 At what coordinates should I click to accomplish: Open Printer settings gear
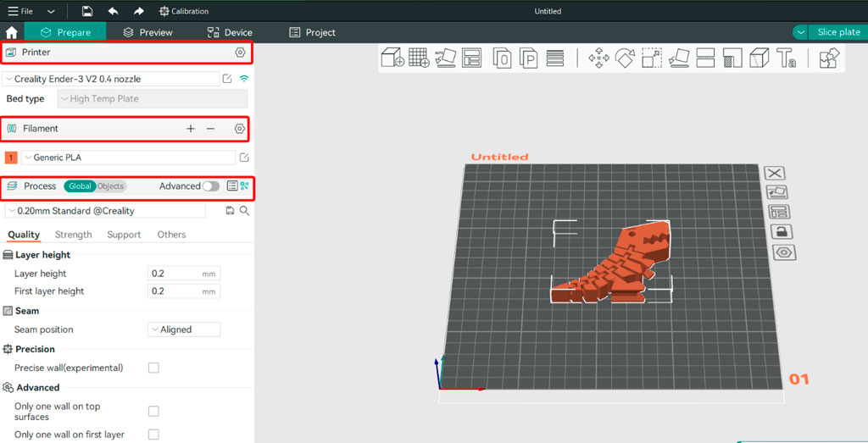point(240,53)
